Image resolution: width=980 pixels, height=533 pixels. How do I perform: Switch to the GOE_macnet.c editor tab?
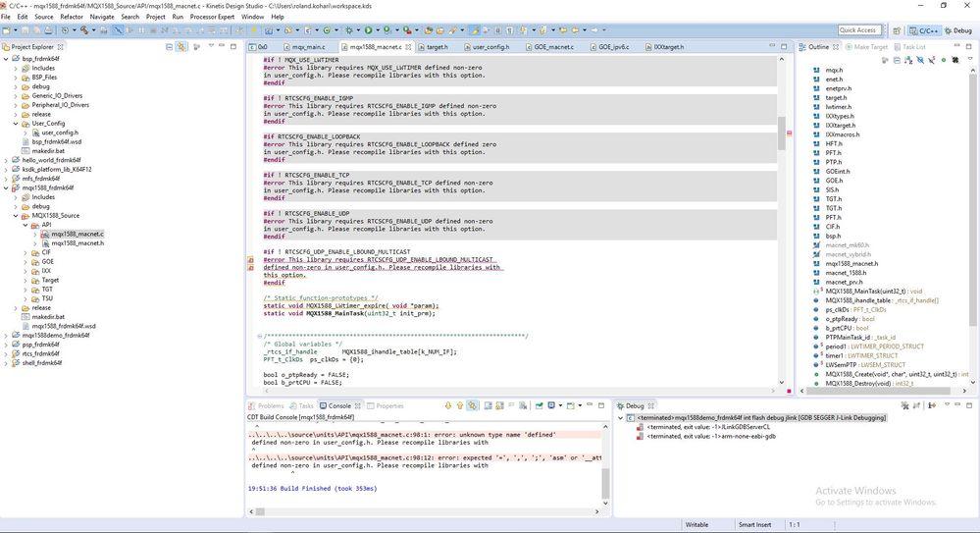(549, 47)
